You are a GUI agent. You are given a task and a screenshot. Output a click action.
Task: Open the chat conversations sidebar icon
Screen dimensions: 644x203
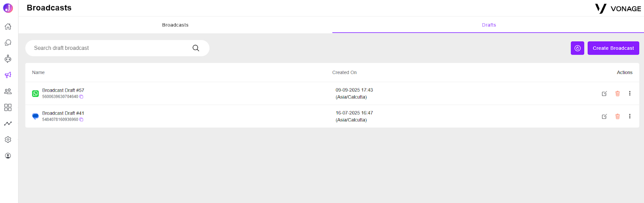(x=8, y=43)
